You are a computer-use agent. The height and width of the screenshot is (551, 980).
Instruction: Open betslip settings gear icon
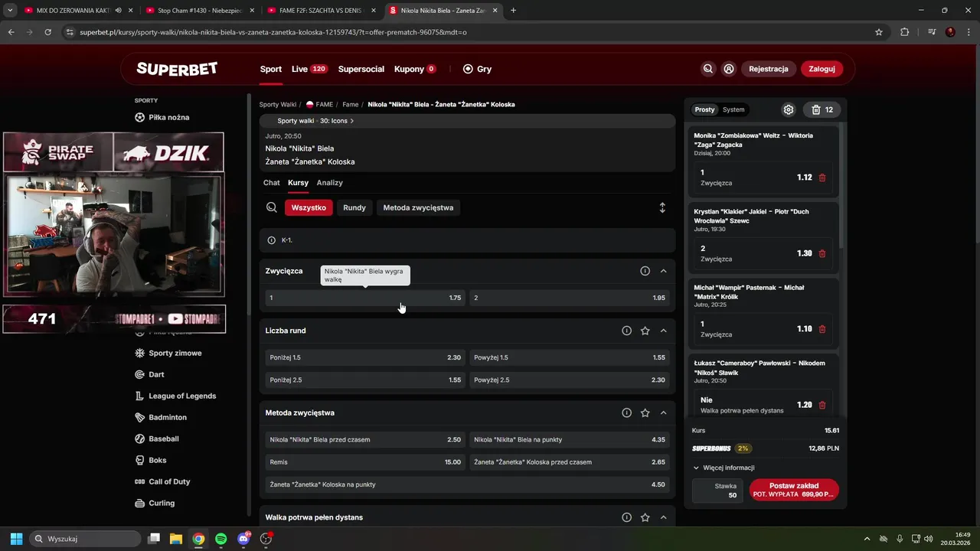point(789,109)
